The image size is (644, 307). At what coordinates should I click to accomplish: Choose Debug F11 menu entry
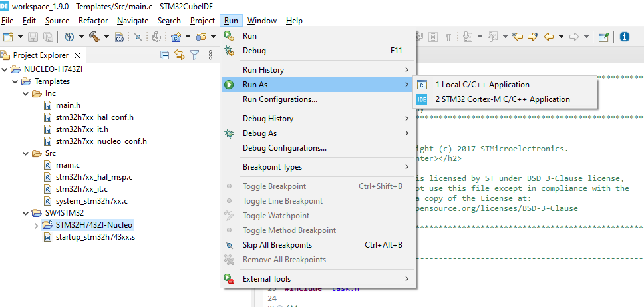(x=318, y=51)
